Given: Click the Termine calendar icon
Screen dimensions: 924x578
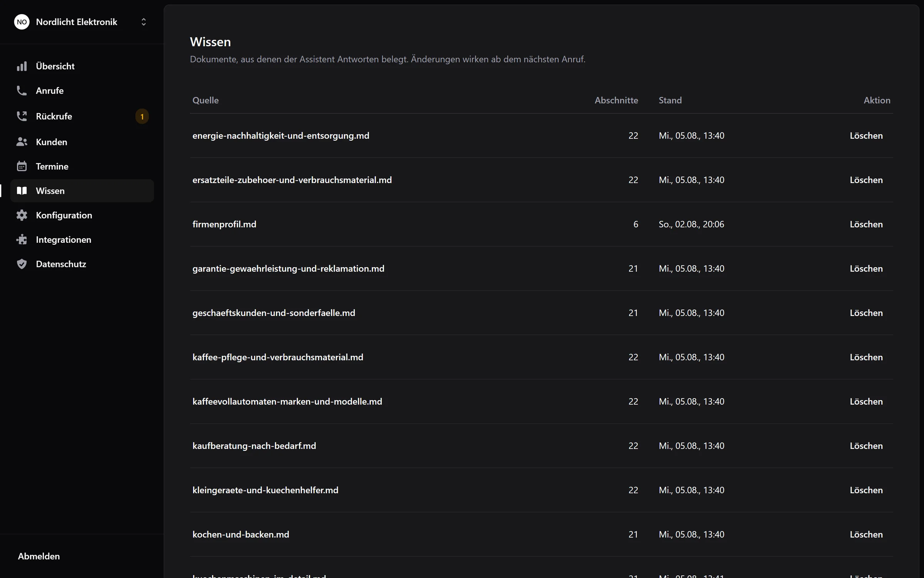Looking at the screenshot, I should [22, 166].
